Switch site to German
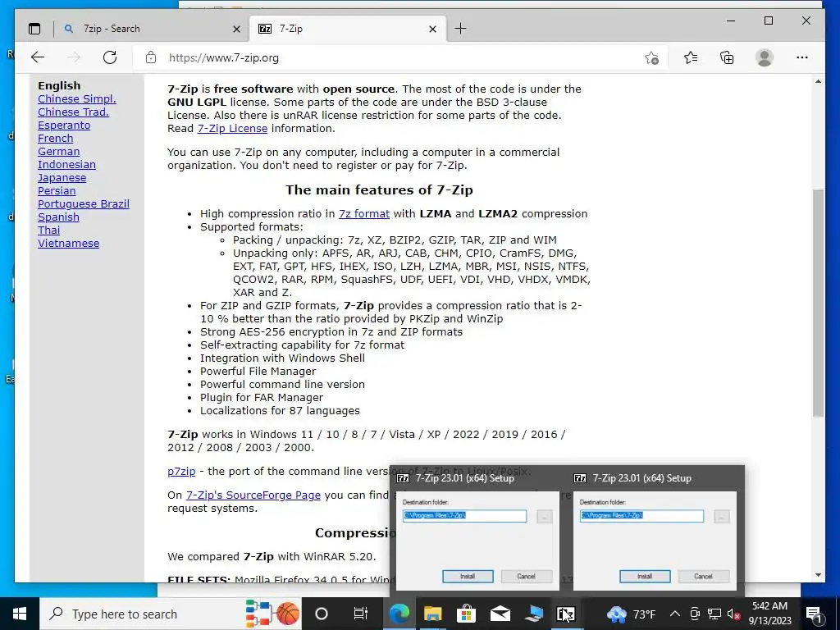Viewport: 840px width, 630px height. pyautogui.click(x=59, y=151)
